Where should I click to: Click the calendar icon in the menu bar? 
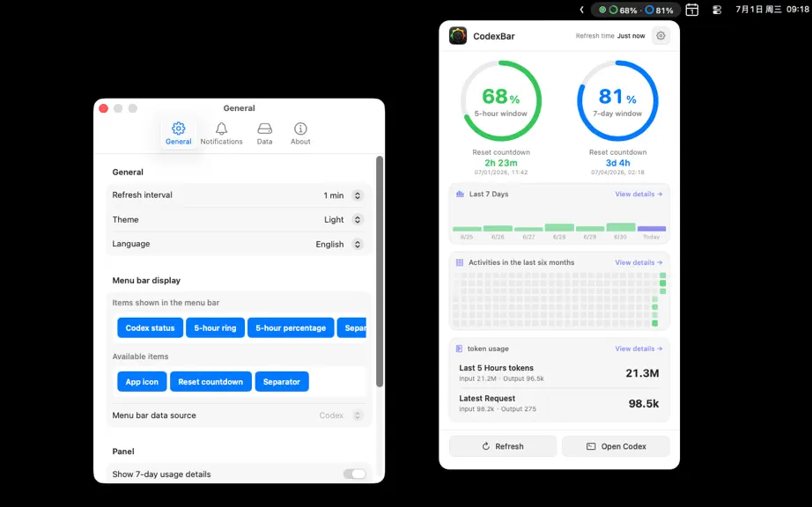pyautogui.click(x=692, y=10)
